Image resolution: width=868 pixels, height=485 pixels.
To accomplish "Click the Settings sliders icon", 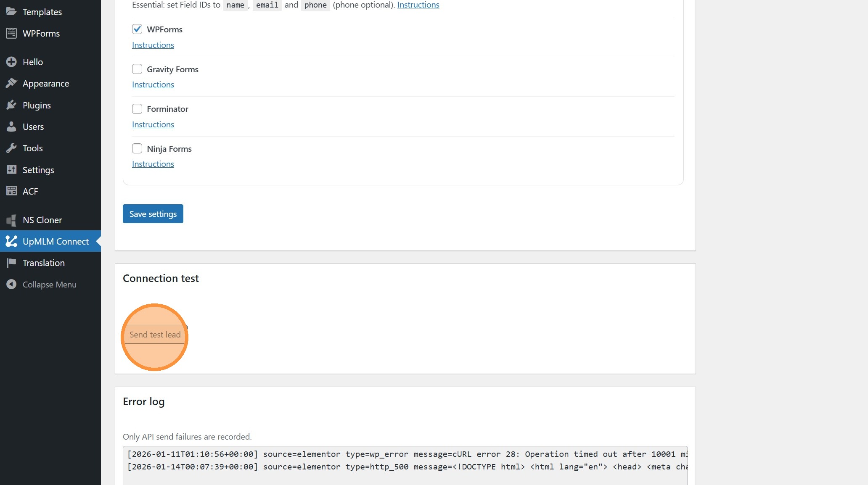I will coord(11,170).
